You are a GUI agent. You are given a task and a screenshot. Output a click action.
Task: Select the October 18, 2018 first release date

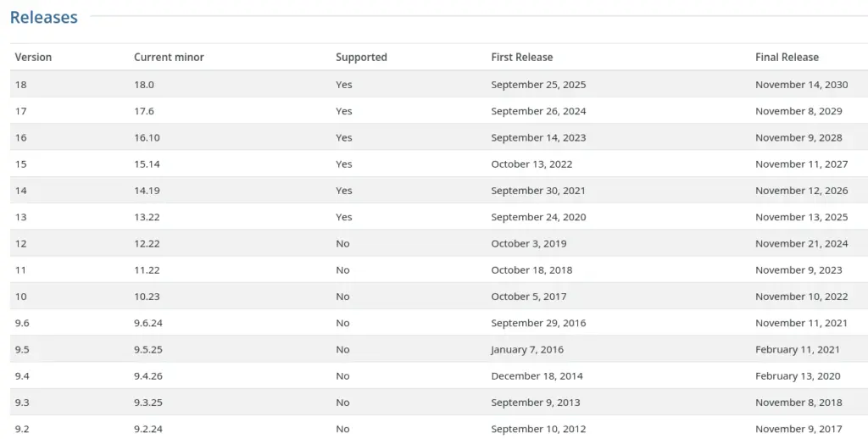(531, 270)
